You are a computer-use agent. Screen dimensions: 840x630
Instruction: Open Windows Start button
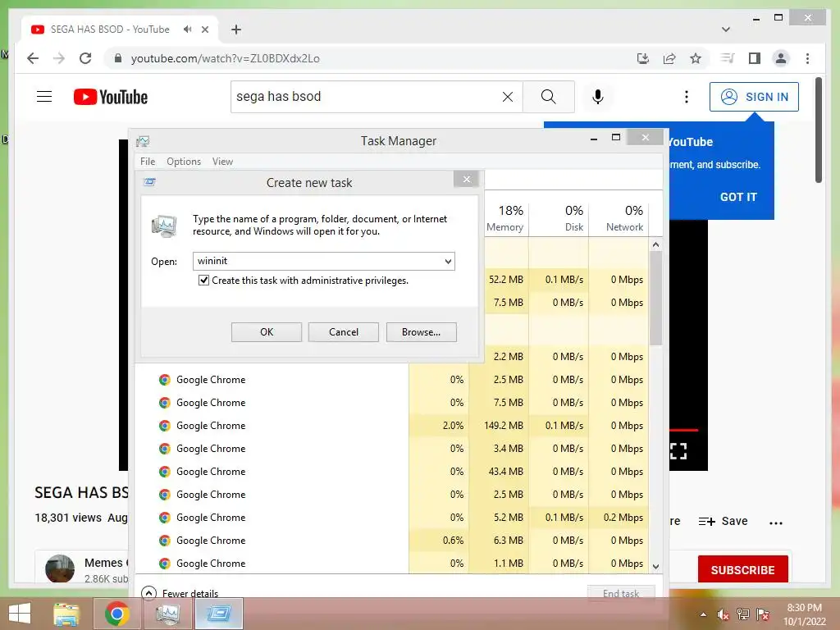pyautogui.click(x=20, y=614)
